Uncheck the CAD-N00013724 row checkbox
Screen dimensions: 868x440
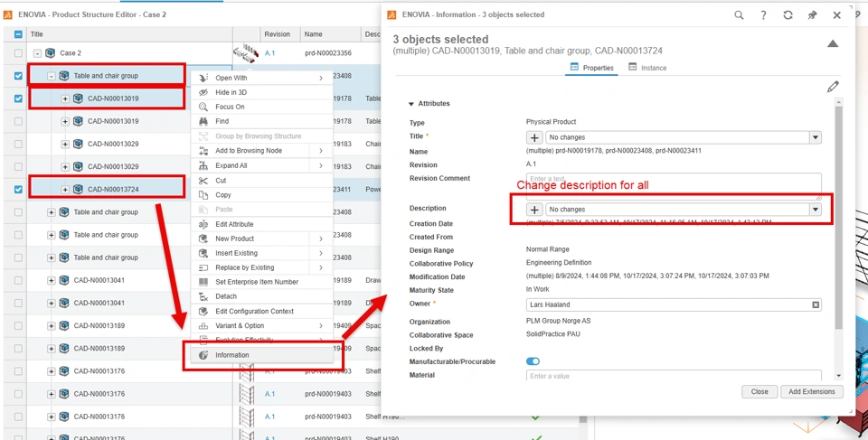(x=18, y=190)
